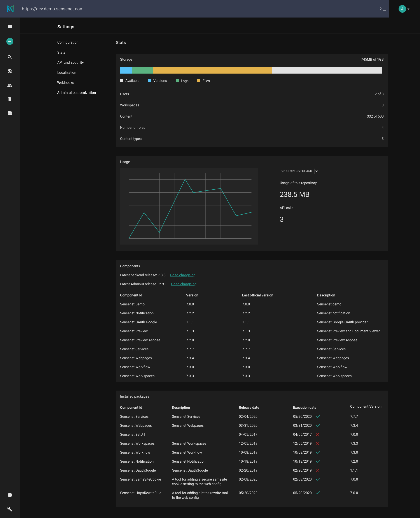
Task: Click the Info icon at the bottom sidebar
Action: [10, 495]
